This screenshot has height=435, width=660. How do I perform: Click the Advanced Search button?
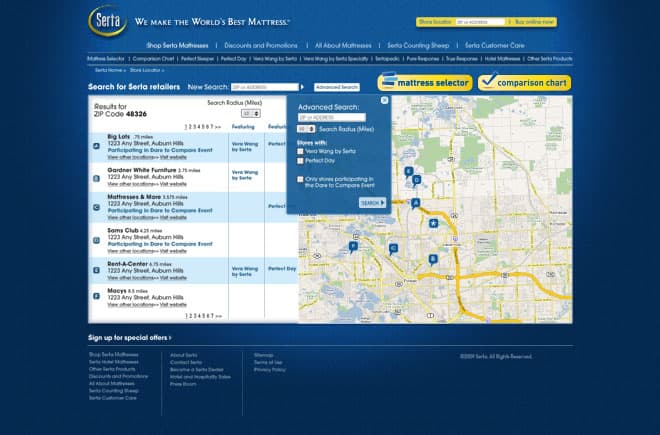pos(337,87)
